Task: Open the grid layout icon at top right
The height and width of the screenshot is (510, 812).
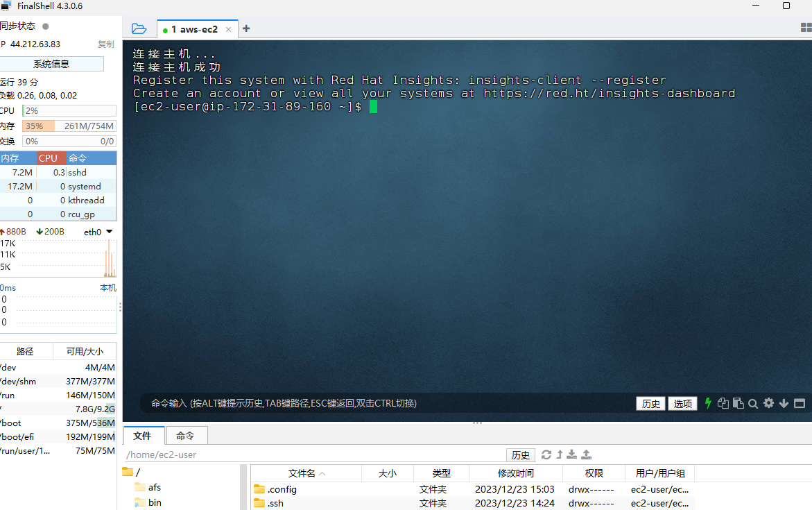Action: pyautogui.click(x=806, y=28)
